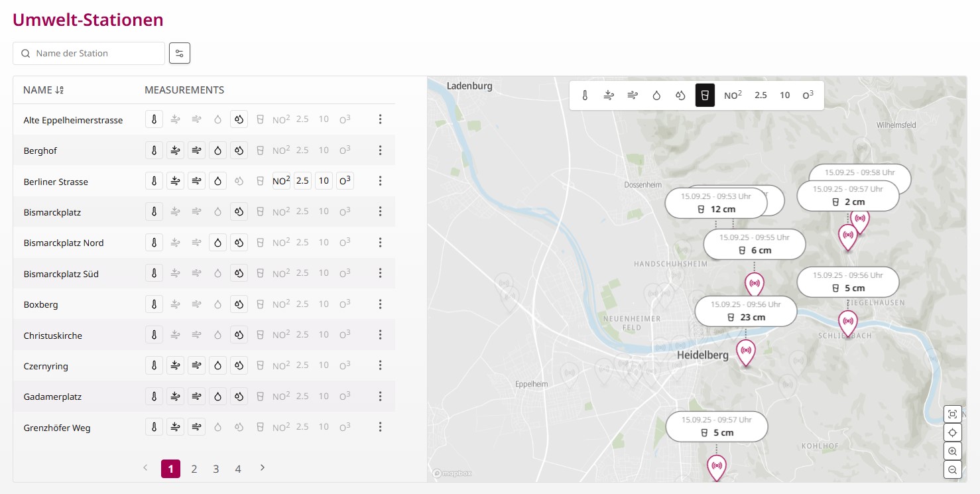Toggle NO2 layer in the map toolbar
Image resolution: width=980 pixels, height=494 pixels.
click(733, 95)
